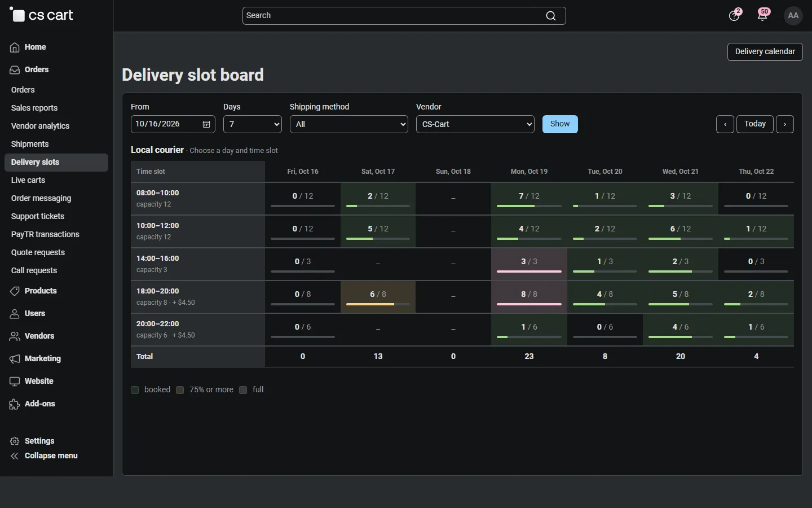The image size is (812, 508).
Task: Open the Days dropdown
Action: coord(253,124)
